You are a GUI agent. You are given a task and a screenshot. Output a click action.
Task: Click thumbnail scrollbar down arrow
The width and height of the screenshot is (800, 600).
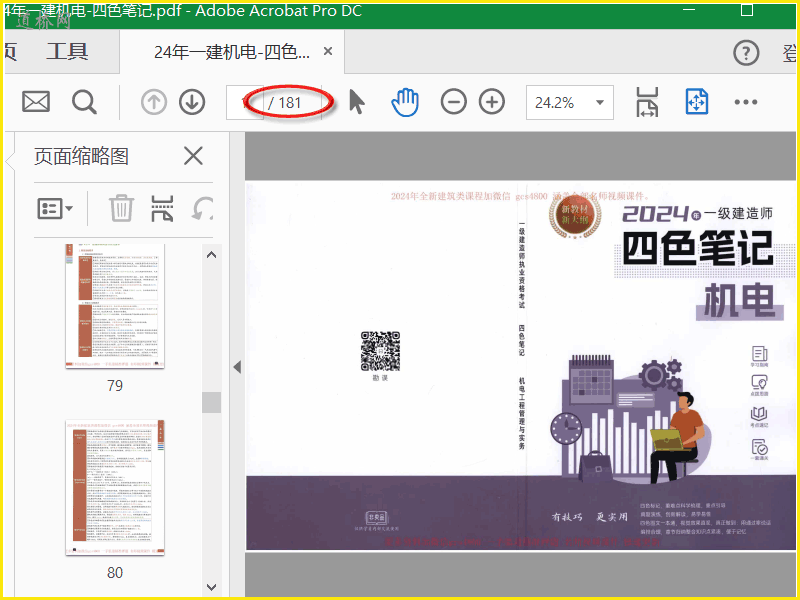click(212, 587)
